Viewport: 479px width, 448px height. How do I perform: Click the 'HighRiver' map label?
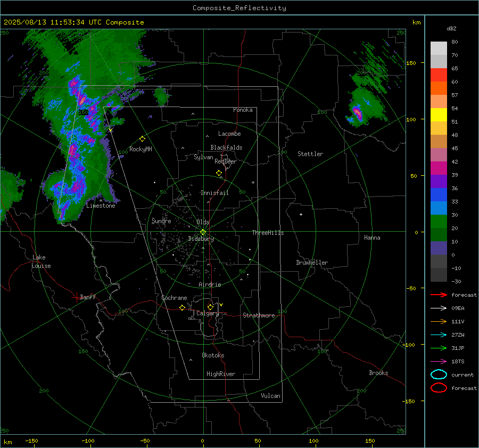(220, 374)
